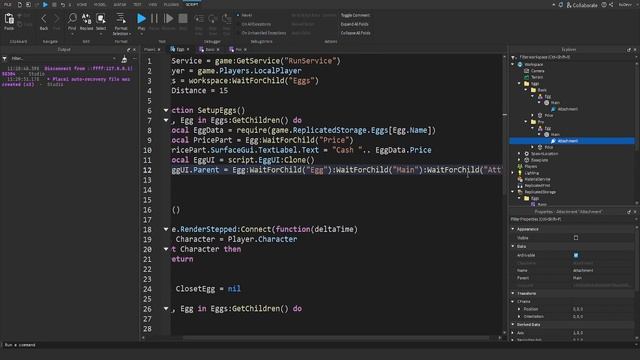
Task: Click the large Pause button in ribbon
Action: (154, 18)
